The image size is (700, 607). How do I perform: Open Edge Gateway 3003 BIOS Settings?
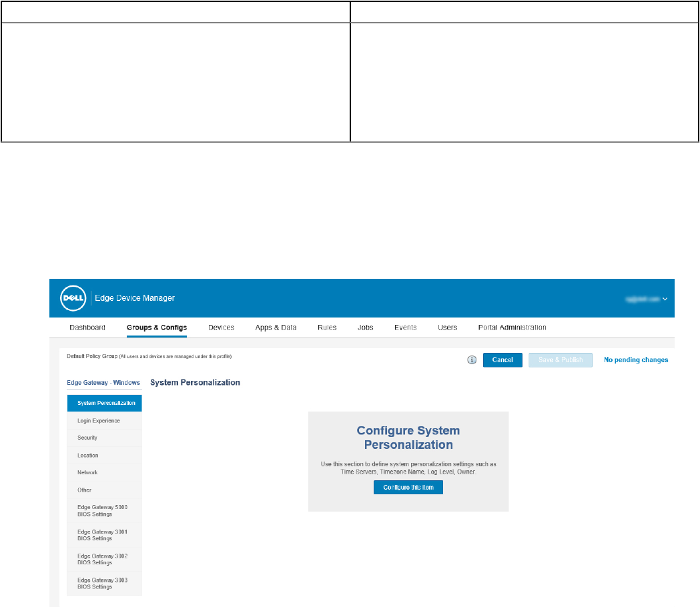[105, 584]
